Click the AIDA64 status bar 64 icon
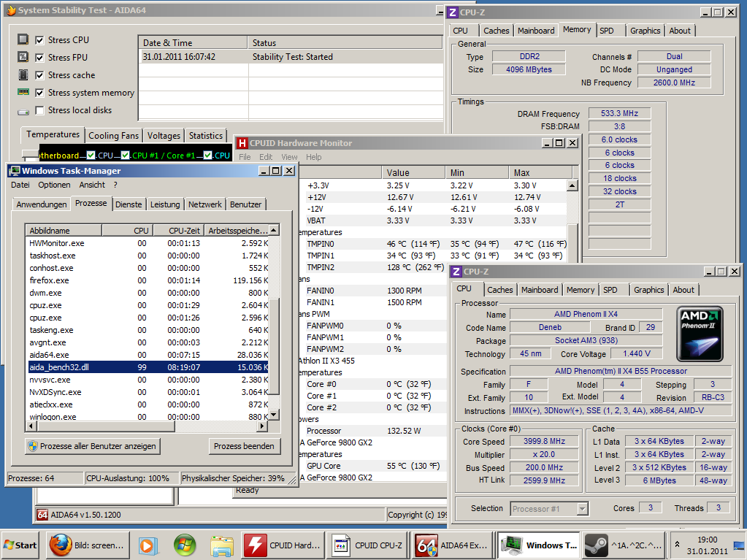This screenshot has width=747, height=560. coord(42,514)
